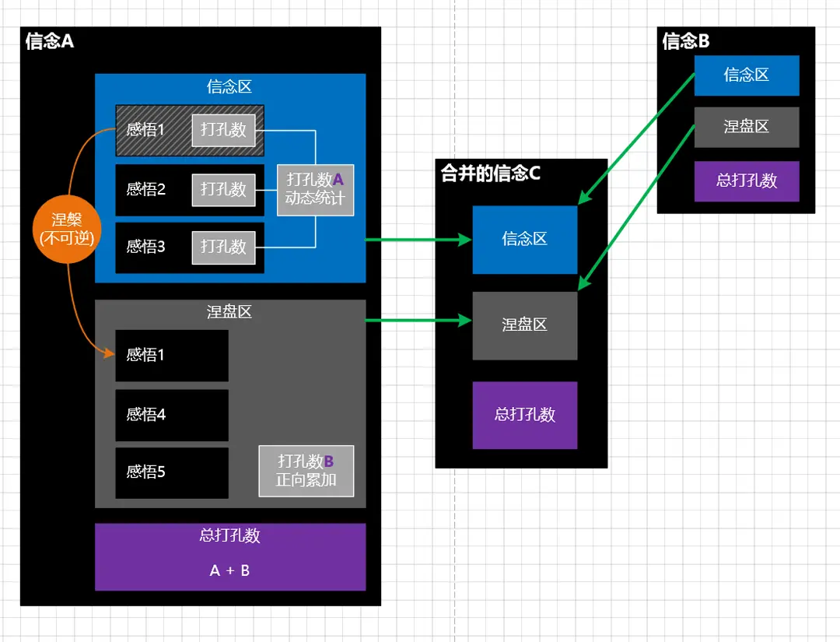The width and height of the screenshot is (840, 642).
Task: Select the 感悟5 box
Action: (171, 472)
